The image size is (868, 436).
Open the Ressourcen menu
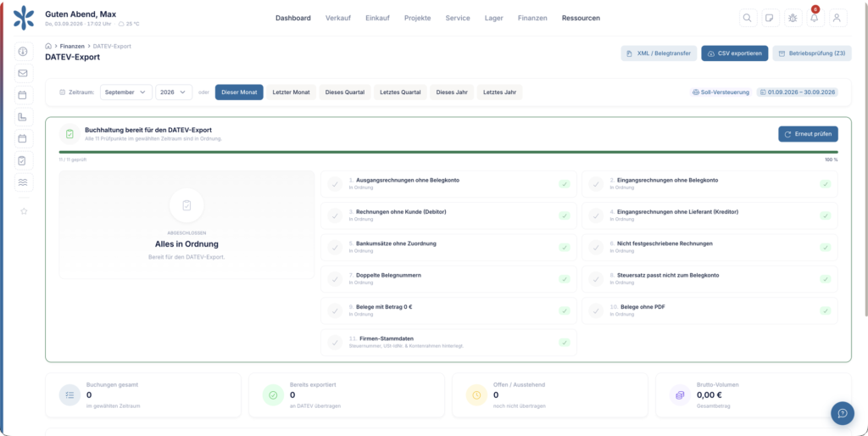click(581, 18)
